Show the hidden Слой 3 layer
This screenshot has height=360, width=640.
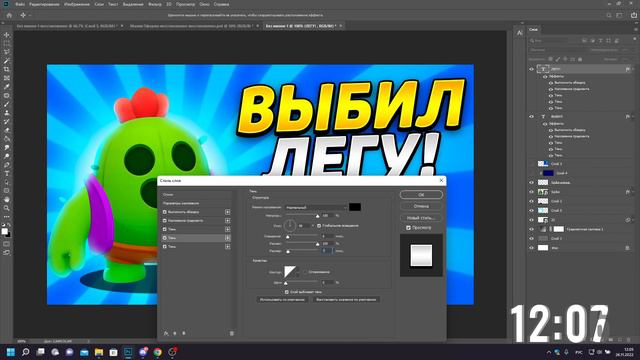pos(531,164)
